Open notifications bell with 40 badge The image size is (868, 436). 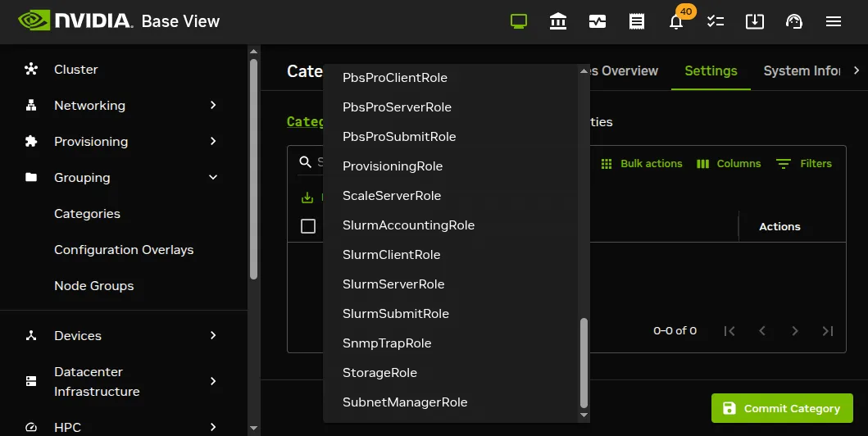[x=676, y=21]
